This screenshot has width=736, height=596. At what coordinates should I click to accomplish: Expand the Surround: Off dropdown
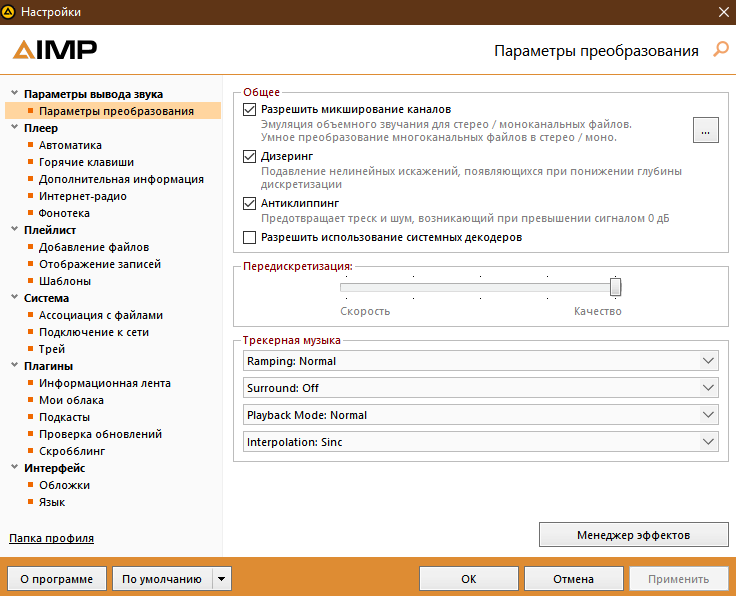pyautogui.click(x=480, y=388)
